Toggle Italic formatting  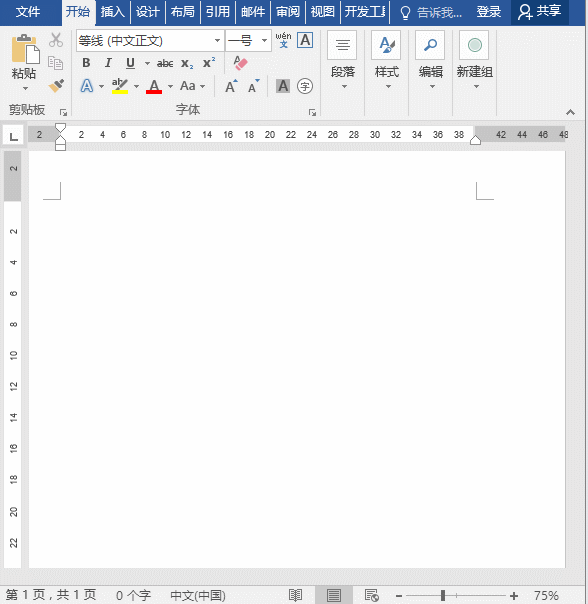click(108, 63)
